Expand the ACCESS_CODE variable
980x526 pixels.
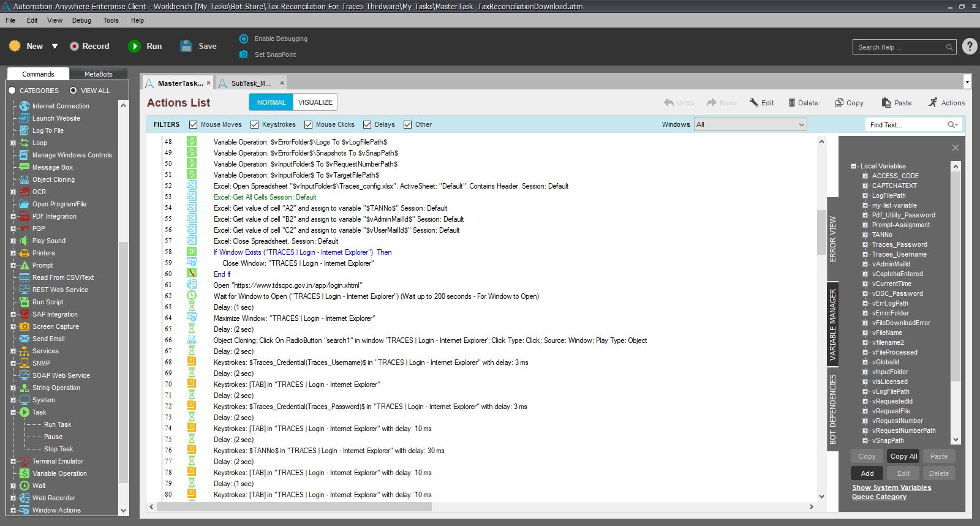point(865,176)
